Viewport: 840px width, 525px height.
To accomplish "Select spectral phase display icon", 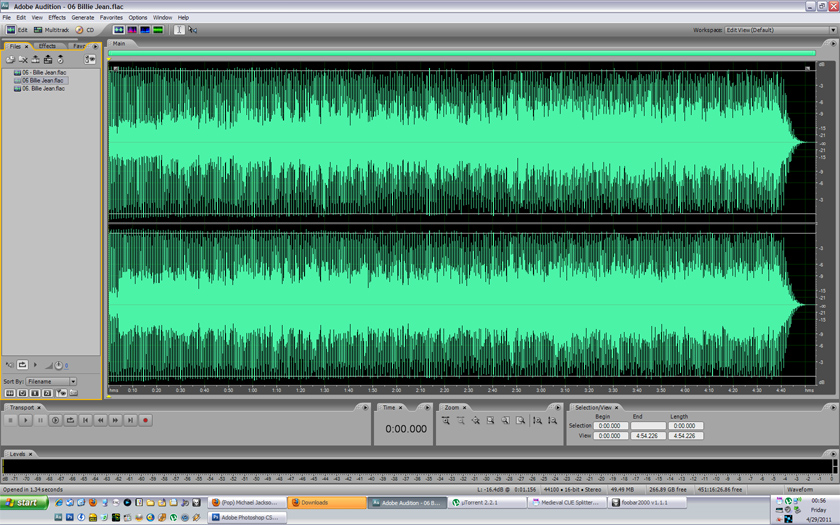I will [x=158, y=30].
